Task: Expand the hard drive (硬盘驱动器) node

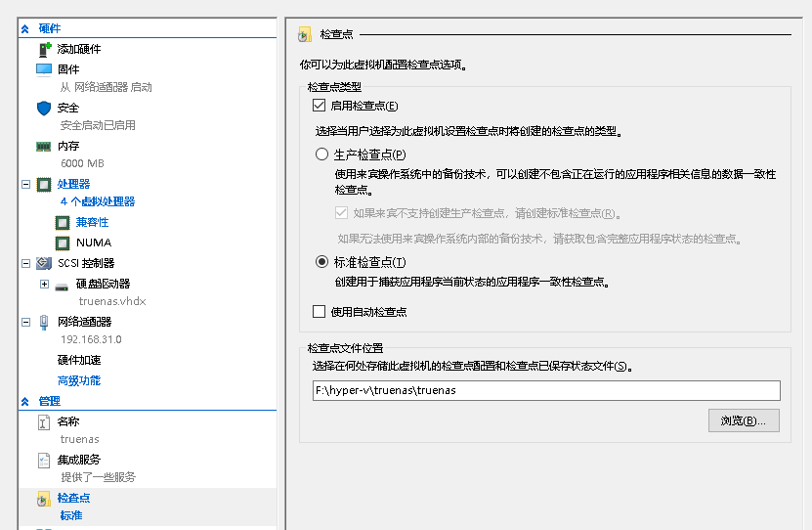Action: [x=44, y=284]
